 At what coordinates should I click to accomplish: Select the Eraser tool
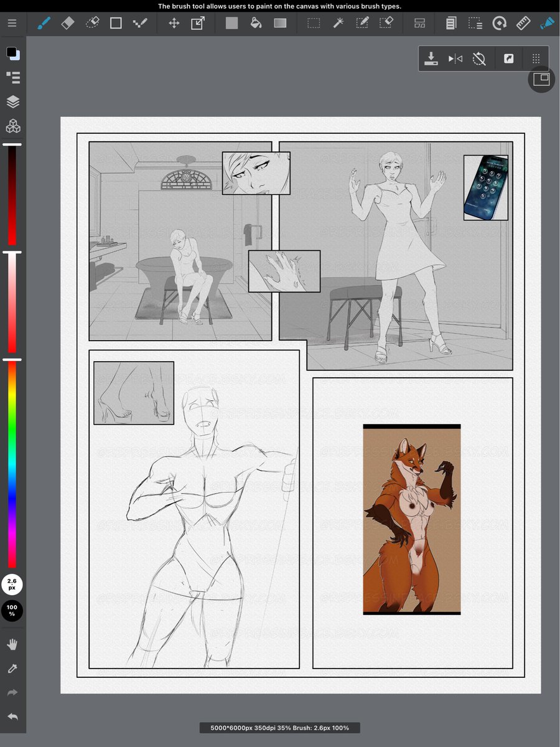coord(67,23)
